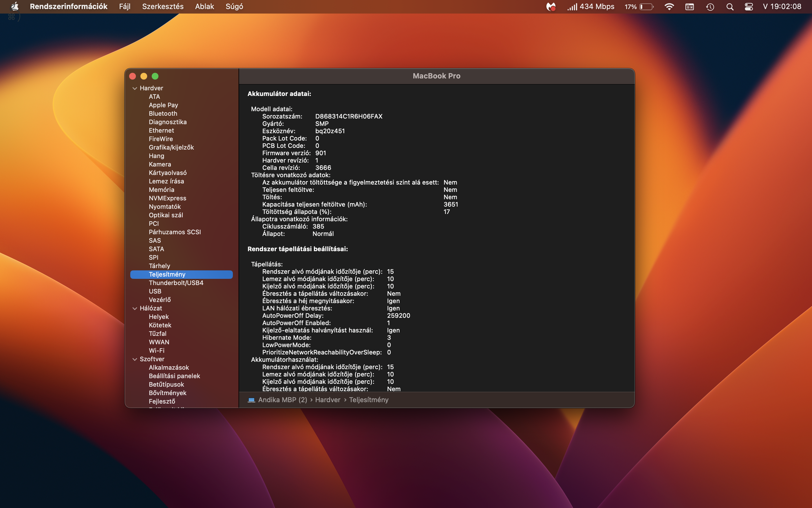
Task: Collapse the Hardver section chevron
Action: 134,88
